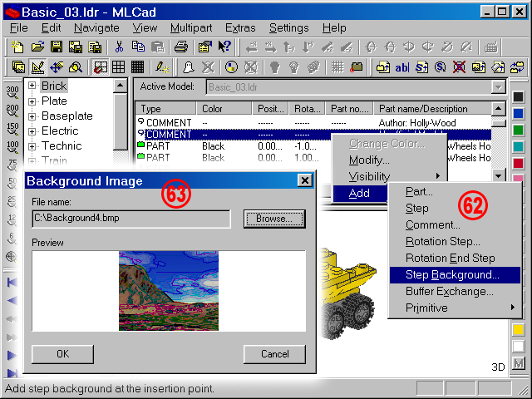Image resolution: width=532 pixels, height=399 pixels.
Task: Click the blue ab| add comment icon
Action: tap(402, 67)
